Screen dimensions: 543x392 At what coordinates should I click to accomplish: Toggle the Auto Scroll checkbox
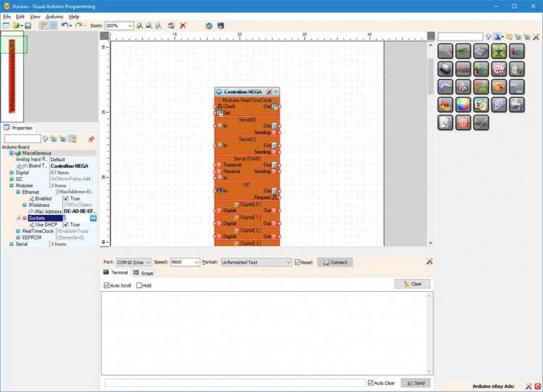[107, 285]
